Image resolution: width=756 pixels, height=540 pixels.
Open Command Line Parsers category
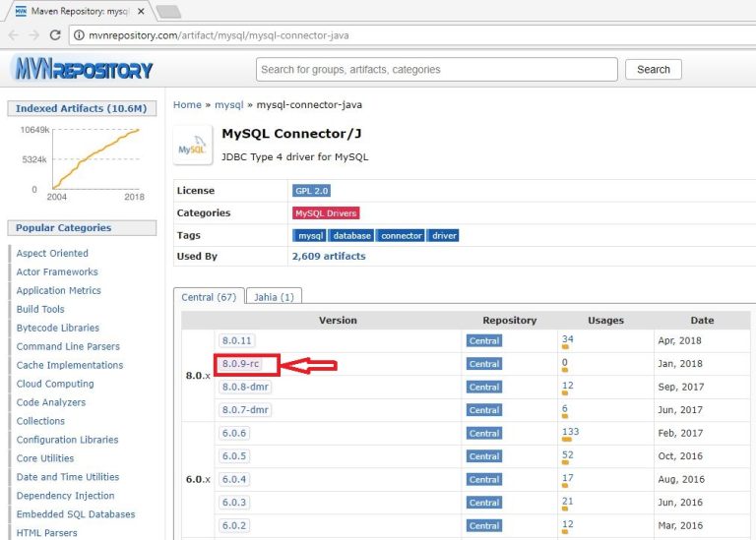(68, 346)
